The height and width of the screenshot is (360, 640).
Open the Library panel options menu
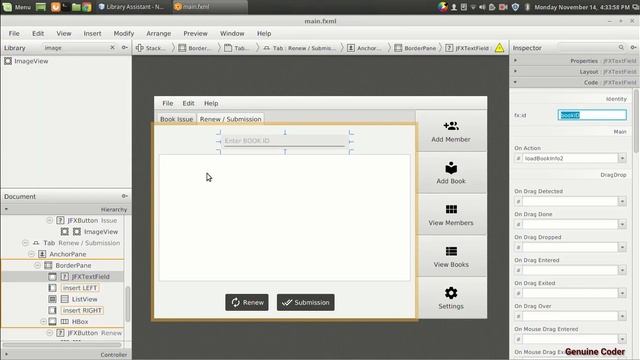[x=124, y=48]
